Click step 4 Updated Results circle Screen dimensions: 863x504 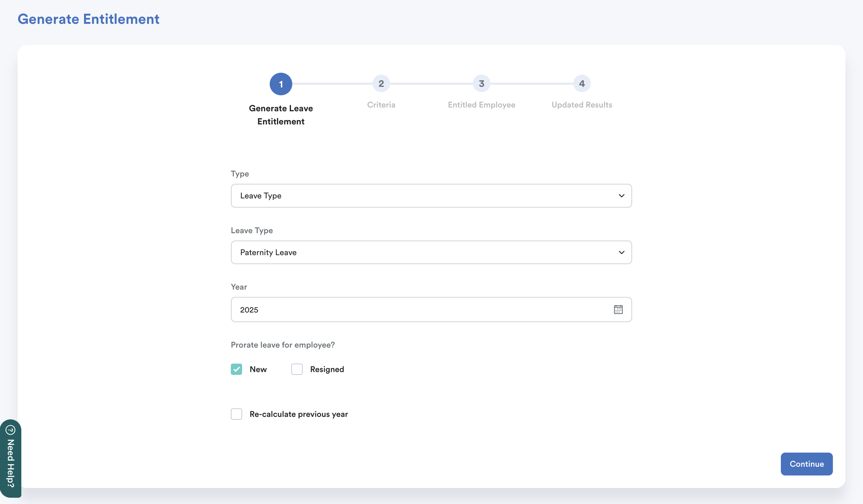coord(581,84)
